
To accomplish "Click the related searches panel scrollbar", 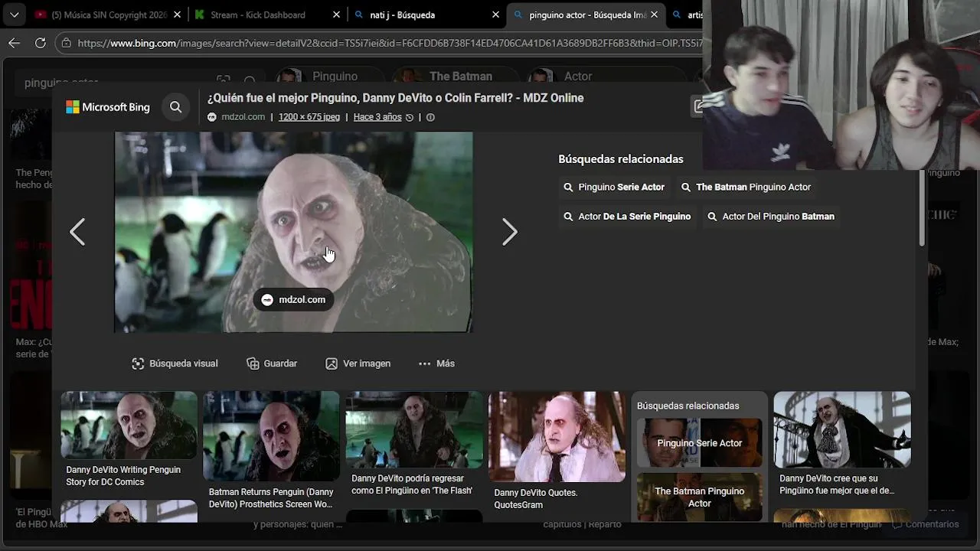I will (x=921, y=207).
